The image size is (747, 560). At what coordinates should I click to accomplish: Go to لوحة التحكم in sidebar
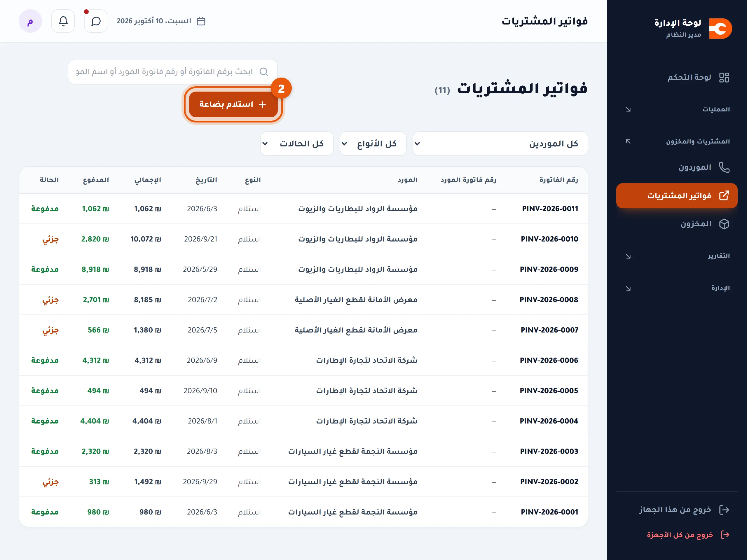(677, 78)
